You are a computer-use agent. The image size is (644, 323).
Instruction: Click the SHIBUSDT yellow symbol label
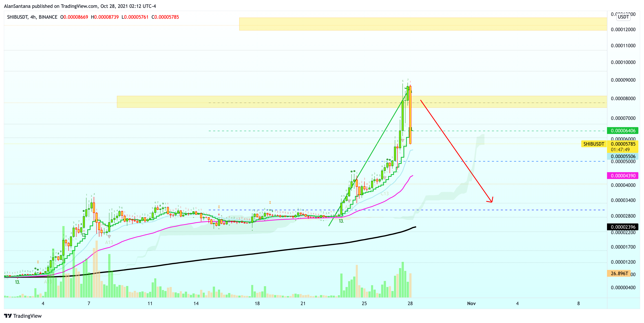coord(594,144)
